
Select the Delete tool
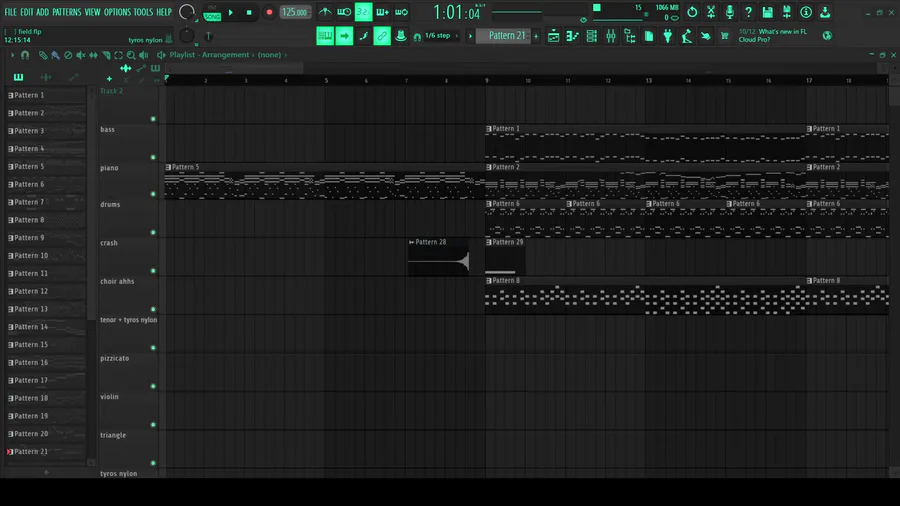[68, 55]
